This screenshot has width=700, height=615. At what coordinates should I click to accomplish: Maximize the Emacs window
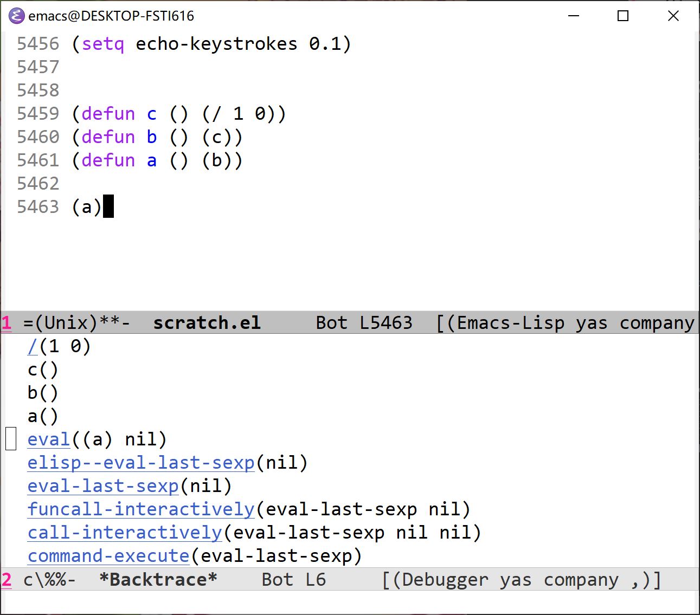pos(623,16)
